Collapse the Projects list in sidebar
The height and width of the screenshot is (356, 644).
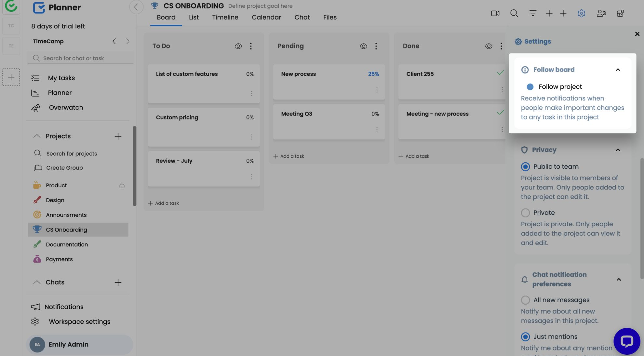pos(37,136)
